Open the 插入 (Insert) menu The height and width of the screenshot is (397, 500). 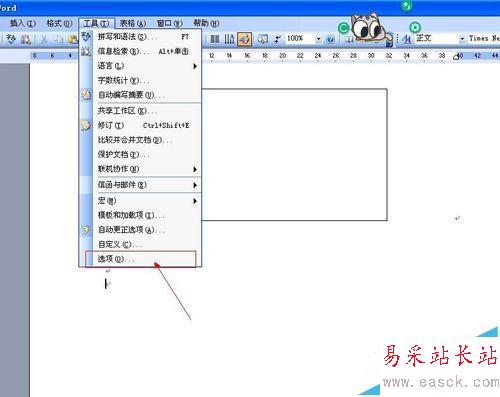[22, 23]
